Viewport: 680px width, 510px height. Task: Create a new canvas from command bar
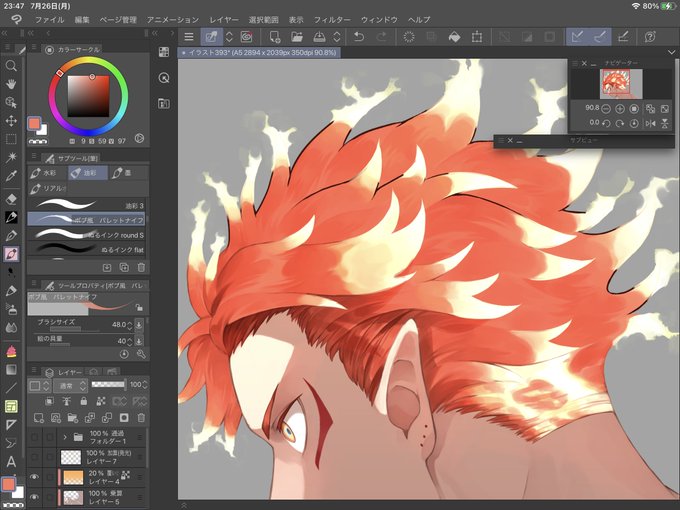click(x=275, y=37)
